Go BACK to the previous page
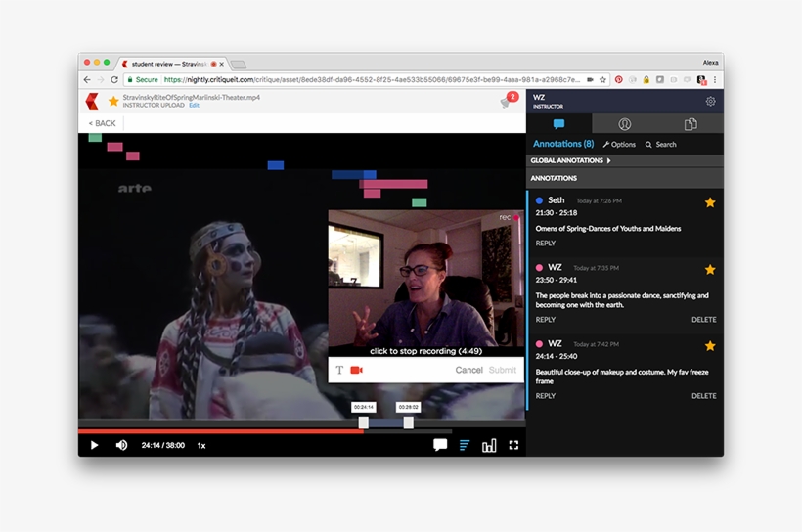 point(103,123)
